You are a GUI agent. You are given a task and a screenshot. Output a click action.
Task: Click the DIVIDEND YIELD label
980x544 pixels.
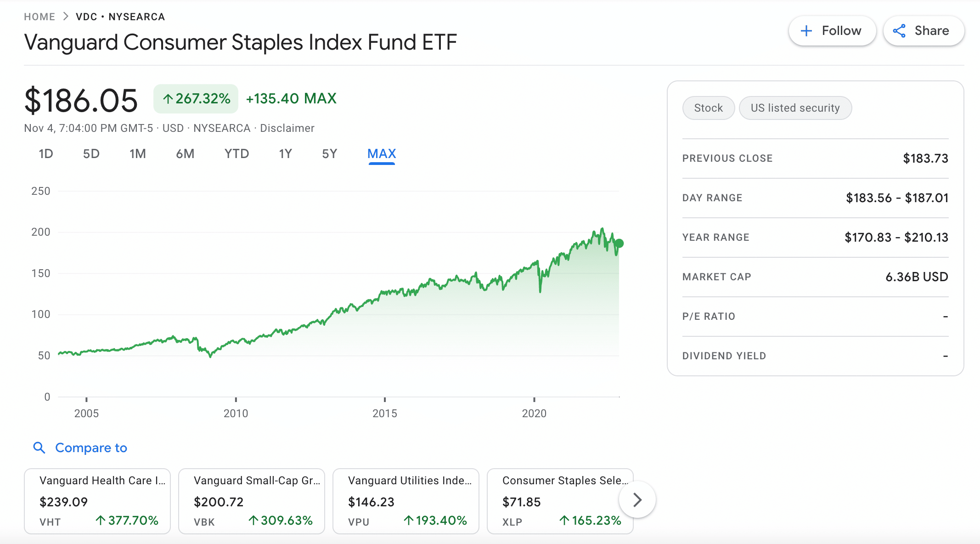click(724, 356)
